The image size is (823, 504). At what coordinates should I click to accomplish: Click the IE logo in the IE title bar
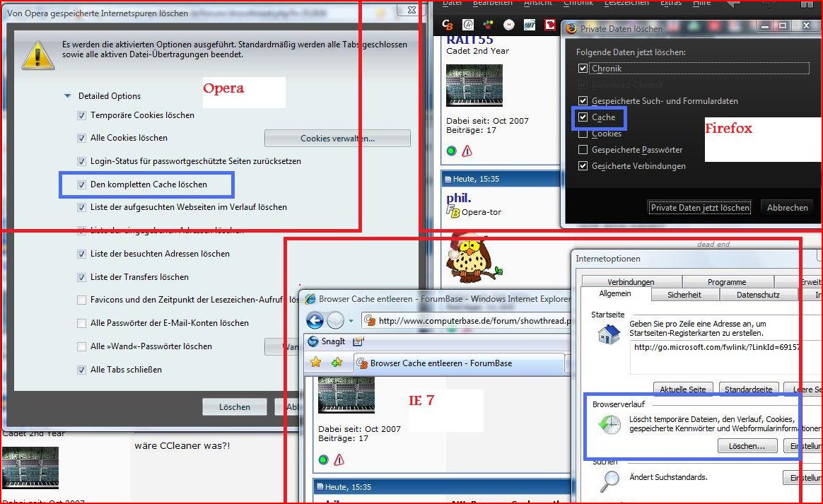310,299
